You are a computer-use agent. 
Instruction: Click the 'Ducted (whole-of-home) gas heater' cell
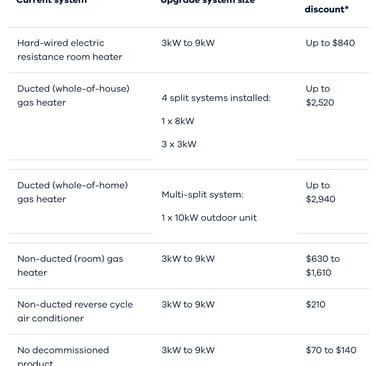pyautogui.click(x=73, y=192)
